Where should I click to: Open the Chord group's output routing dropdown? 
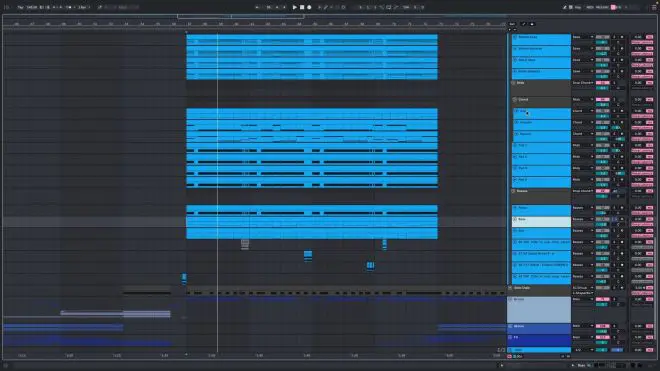pyautogui.click(x=583, y=100)
